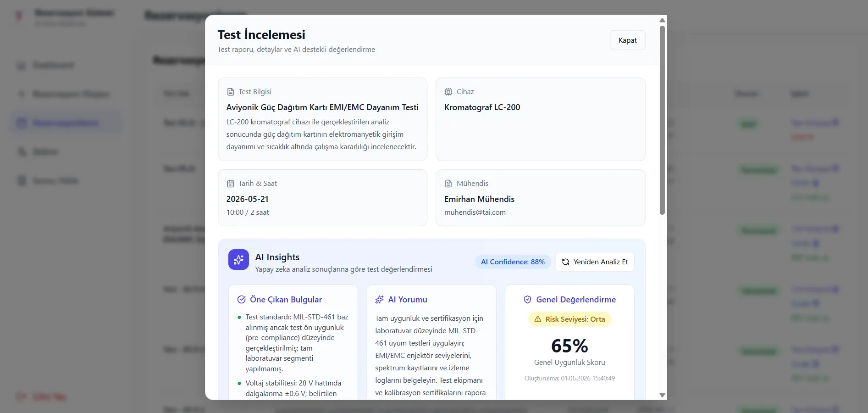Image resolution: width=868 pixels, height=413 pixels.
Task: Click the time text 10:00 / 2 saat
Action: [x=248, y=212]
